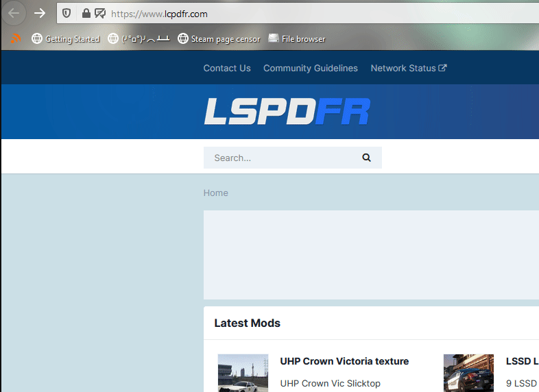This screenshot has height=392, width=539.
Task: Go to the Contact Us page
Action: [227, 68]
